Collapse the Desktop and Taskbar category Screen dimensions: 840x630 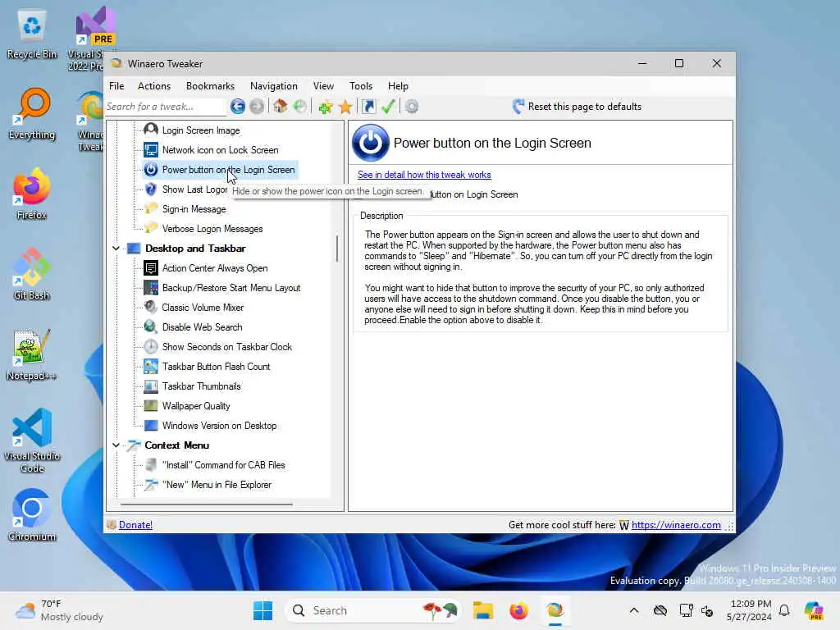116,249
